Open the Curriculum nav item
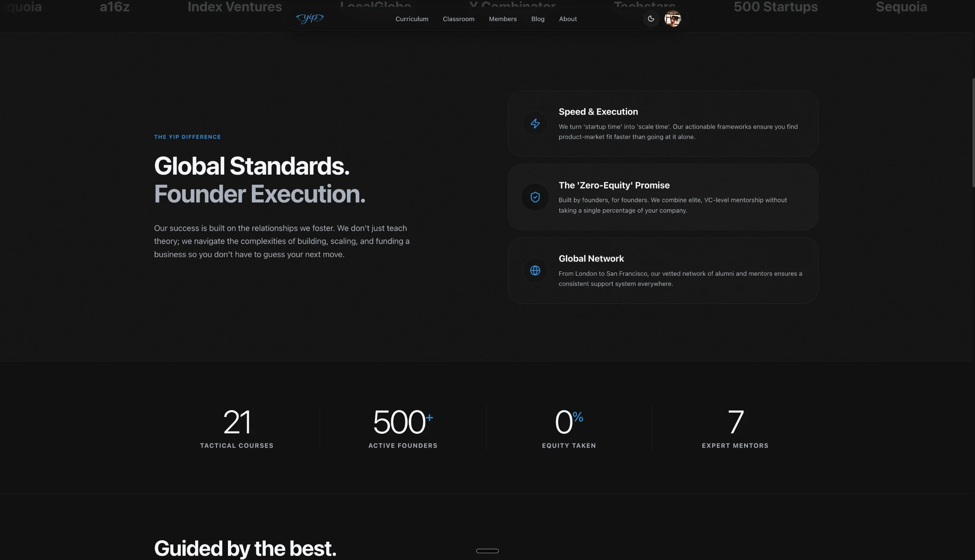 412,19
